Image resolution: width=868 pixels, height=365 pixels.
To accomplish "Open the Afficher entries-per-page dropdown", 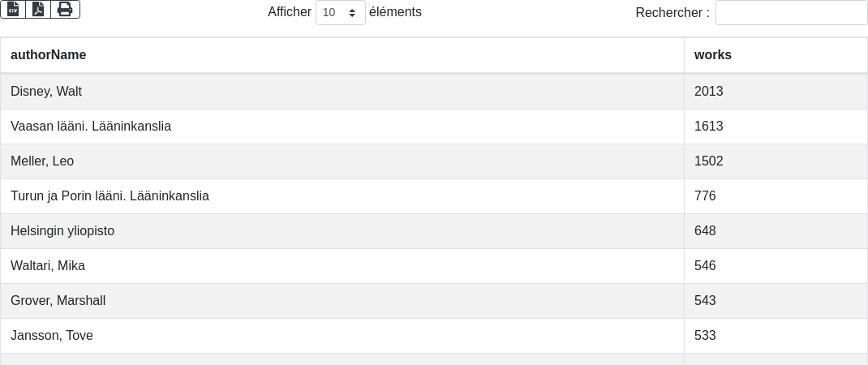I will point(340,13).
